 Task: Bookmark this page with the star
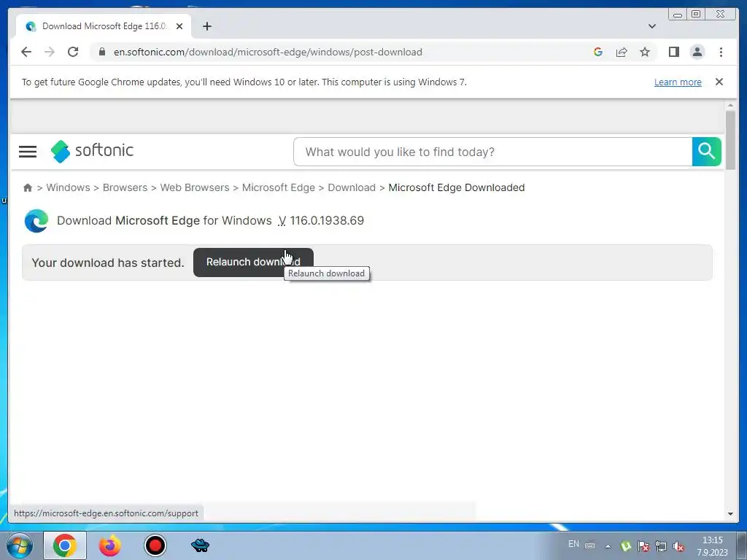click(645, 52)
